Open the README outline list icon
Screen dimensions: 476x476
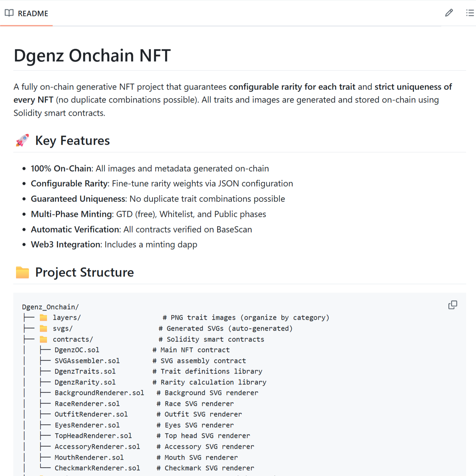469,13
